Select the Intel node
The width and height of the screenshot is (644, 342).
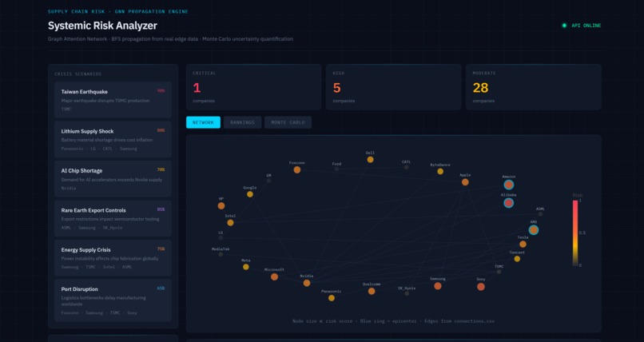pos(230,223)
